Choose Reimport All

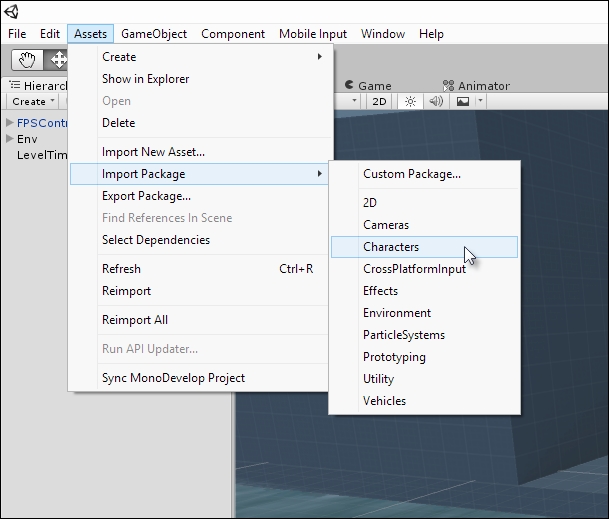click(x=200, y=320)
